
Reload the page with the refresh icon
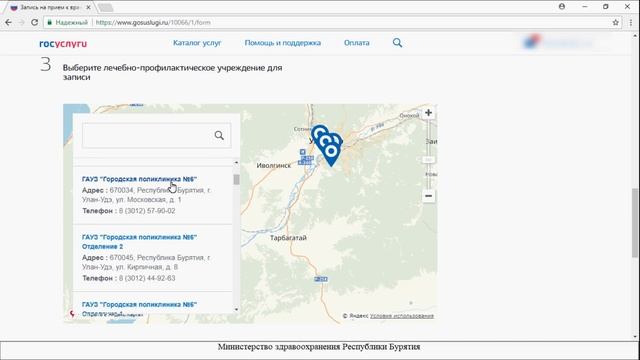[x=35, y=22]
